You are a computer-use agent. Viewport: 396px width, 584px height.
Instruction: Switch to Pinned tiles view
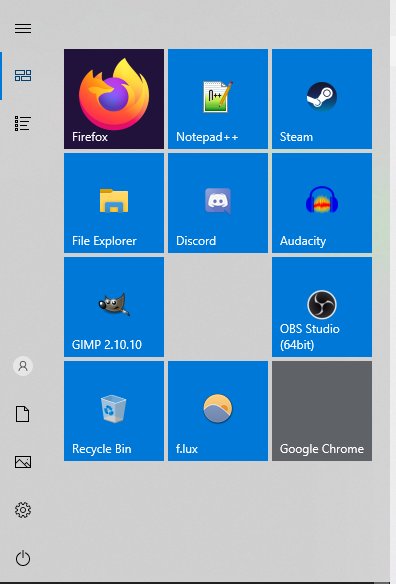(x=23, y=76)
